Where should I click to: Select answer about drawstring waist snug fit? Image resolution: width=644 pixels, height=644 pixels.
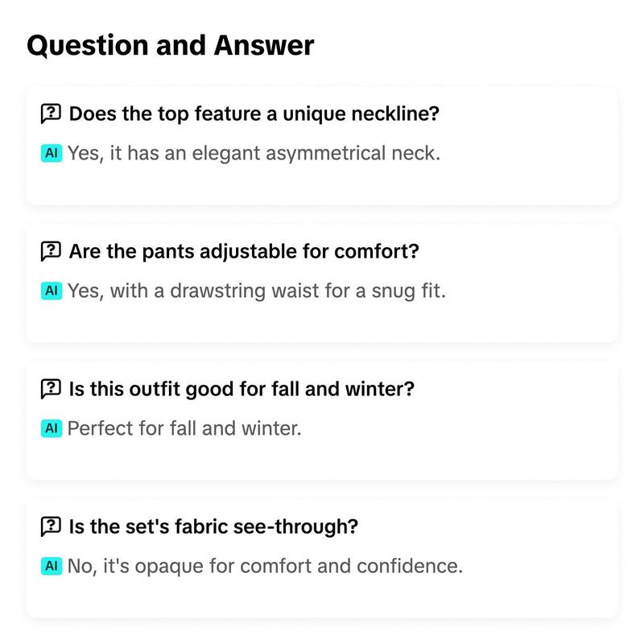coord(257,291)
